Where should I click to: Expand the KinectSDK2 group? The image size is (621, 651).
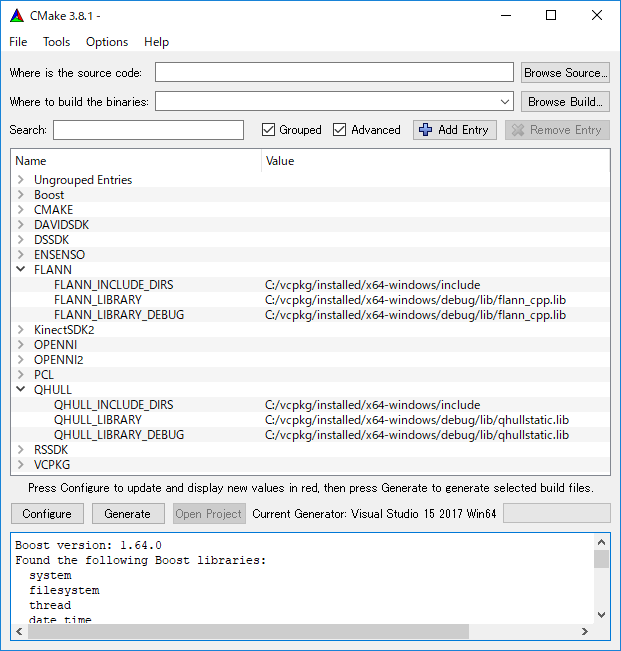(20, 330)
